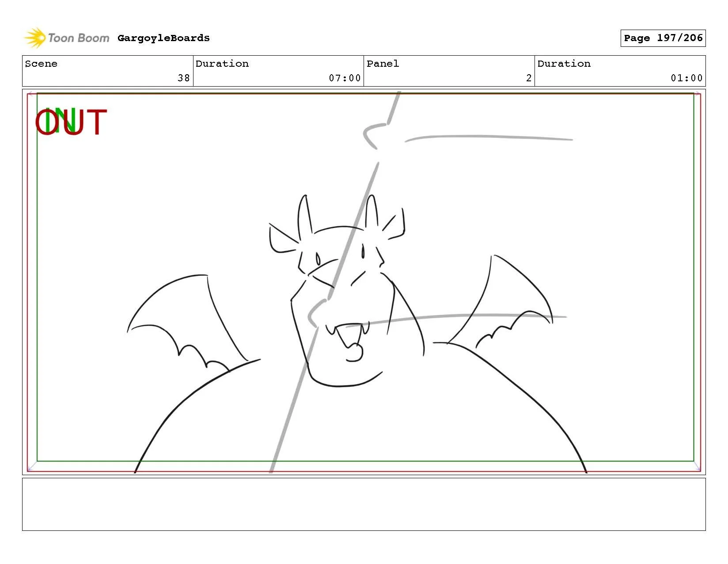Click the Page 197/206 indicator
728x564 pixels.
coord(663,38)
